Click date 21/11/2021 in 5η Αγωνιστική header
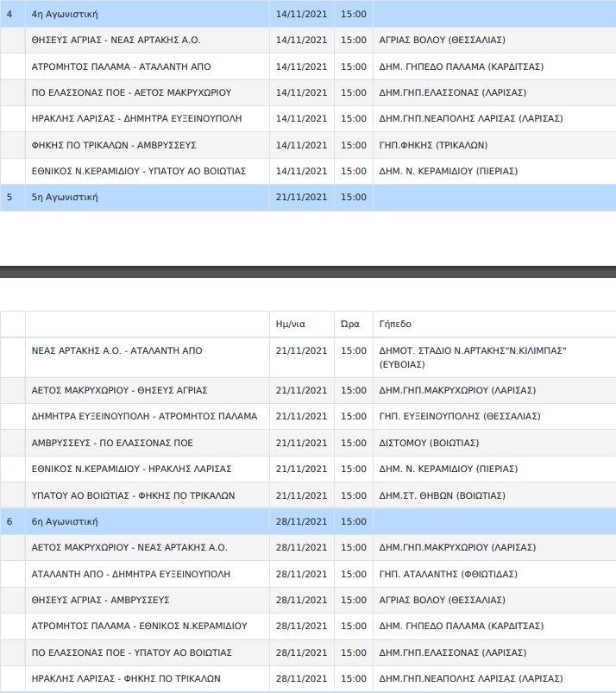 tap(301, 197)
